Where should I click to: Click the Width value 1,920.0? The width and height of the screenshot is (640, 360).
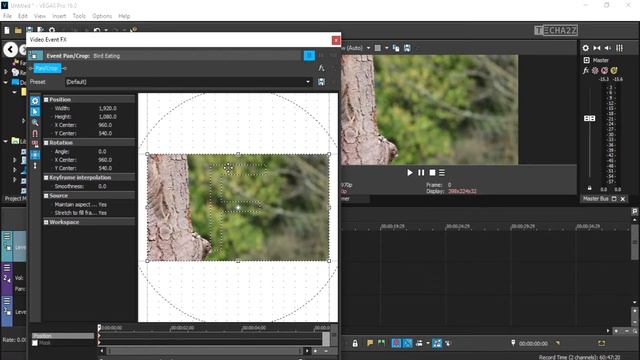[107, 108]
